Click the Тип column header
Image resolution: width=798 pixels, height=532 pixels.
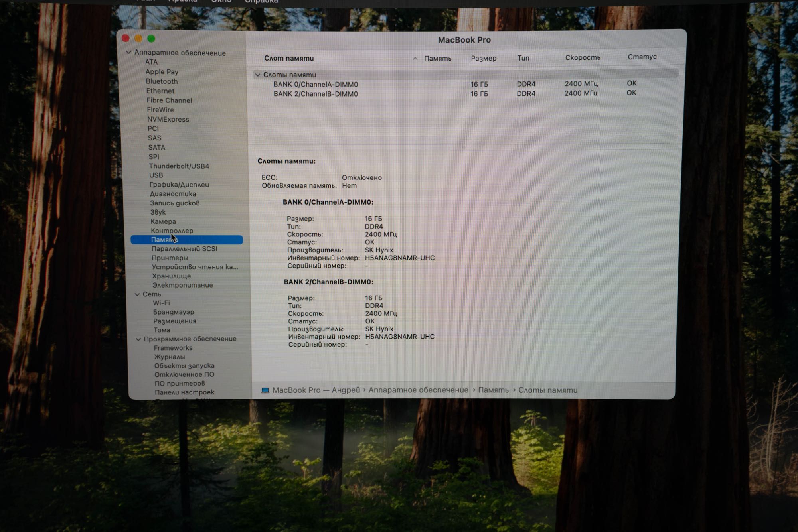[x=523, y=58]
